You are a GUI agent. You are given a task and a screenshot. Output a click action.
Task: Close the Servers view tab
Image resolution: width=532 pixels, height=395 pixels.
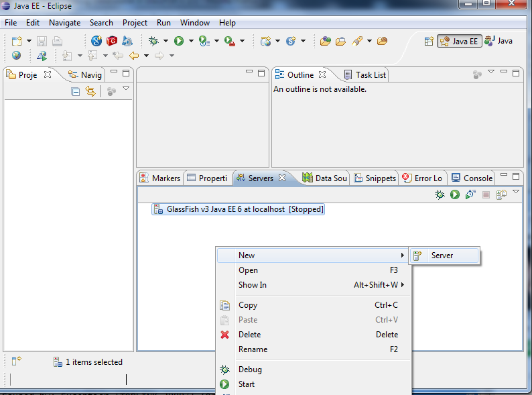tap(282, 178)
